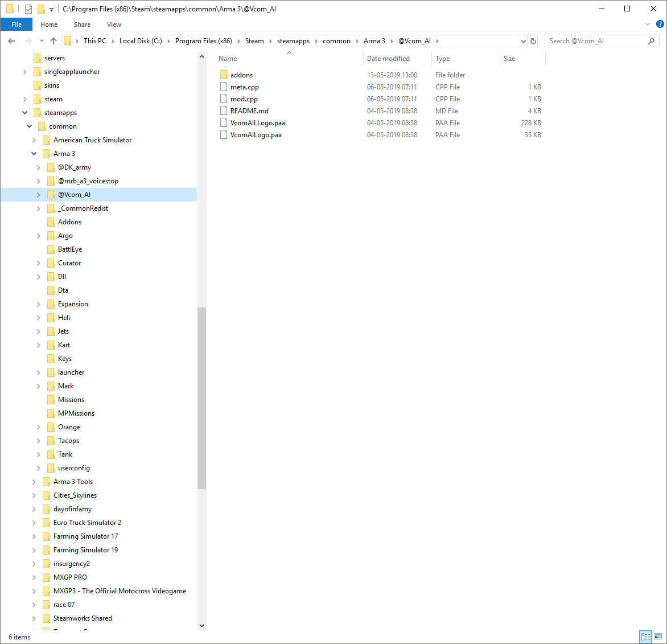Click the Program Files (x86) breadcrumb
Viewport: 667px width, 644px height.
(x=204, y=41)
